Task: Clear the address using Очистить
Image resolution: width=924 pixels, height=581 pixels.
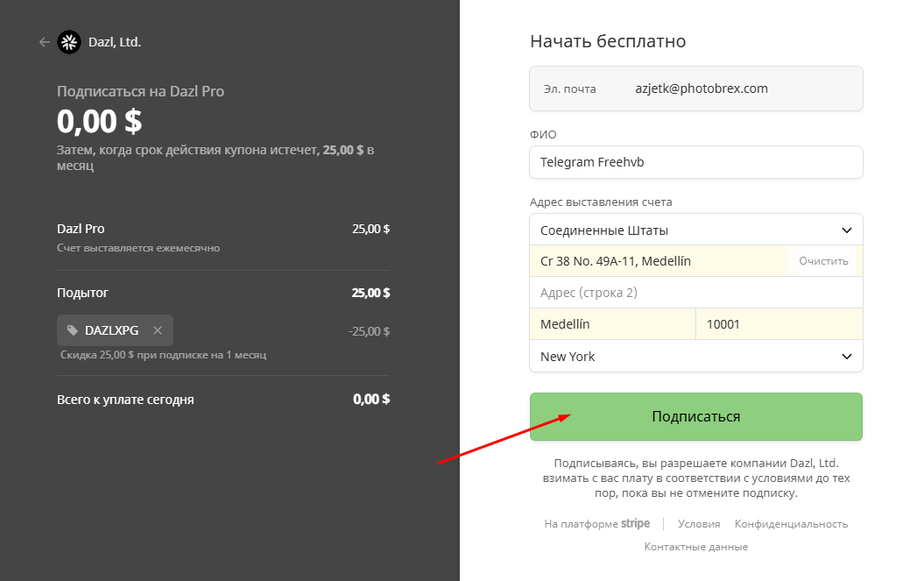Action: coord(823,261)
